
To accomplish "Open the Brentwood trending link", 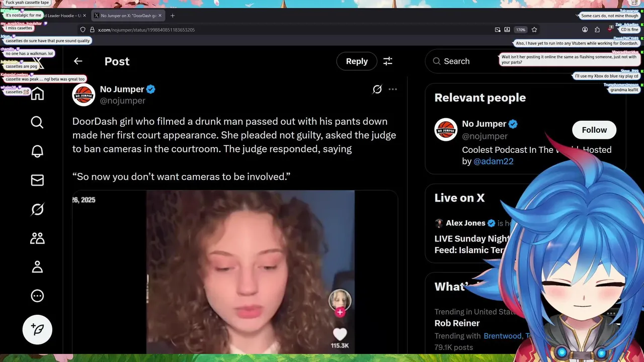I will pyautogui.click(x=504, y=336).
